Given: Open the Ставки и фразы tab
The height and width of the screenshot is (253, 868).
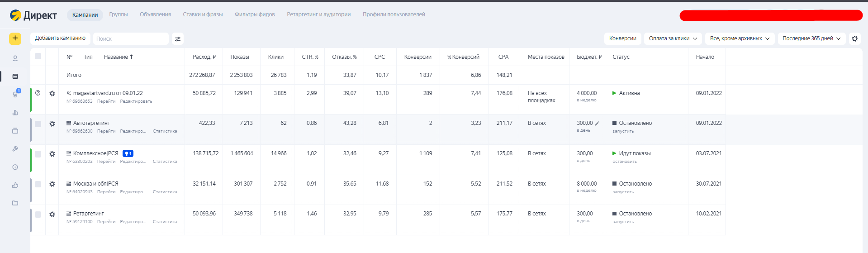Looking at the screenshot, I should click(203, 14).
